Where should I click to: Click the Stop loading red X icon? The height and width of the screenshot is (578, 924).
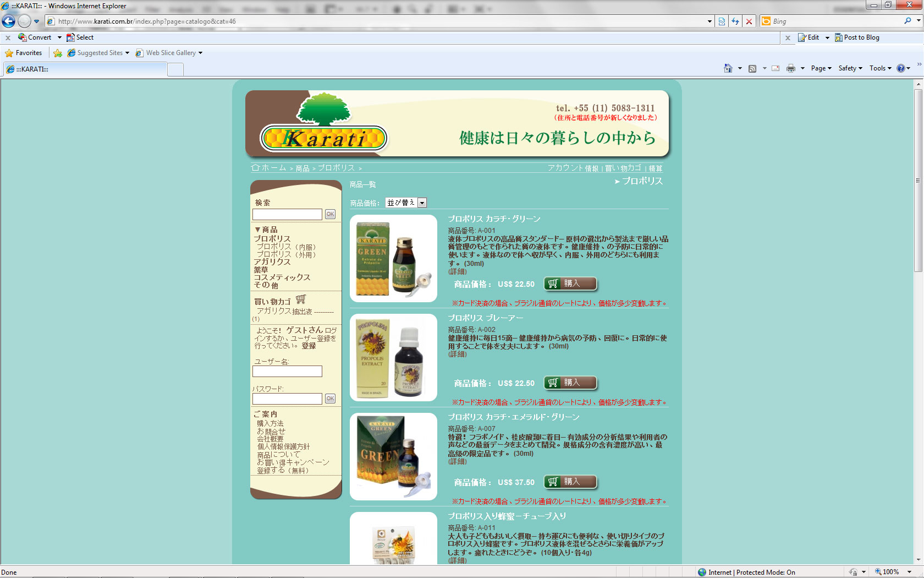(x=749, y=21)
